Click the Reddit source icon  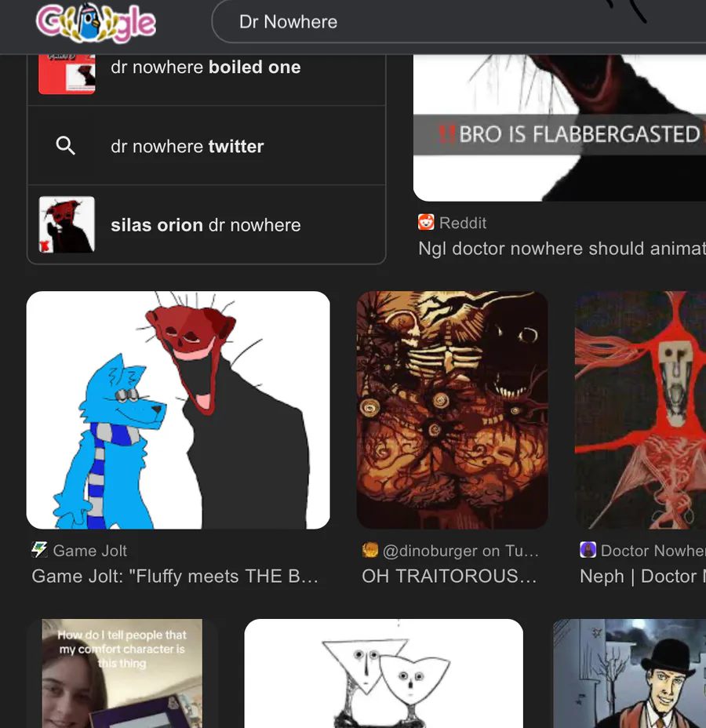(x=426, y=222)
